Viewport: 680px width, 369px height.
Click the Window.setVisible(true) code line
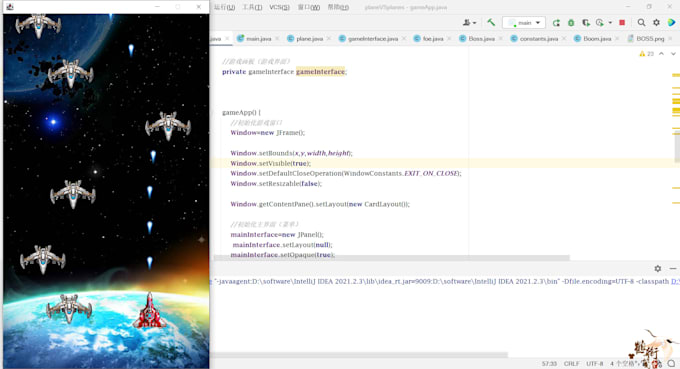tap(271, 163)
